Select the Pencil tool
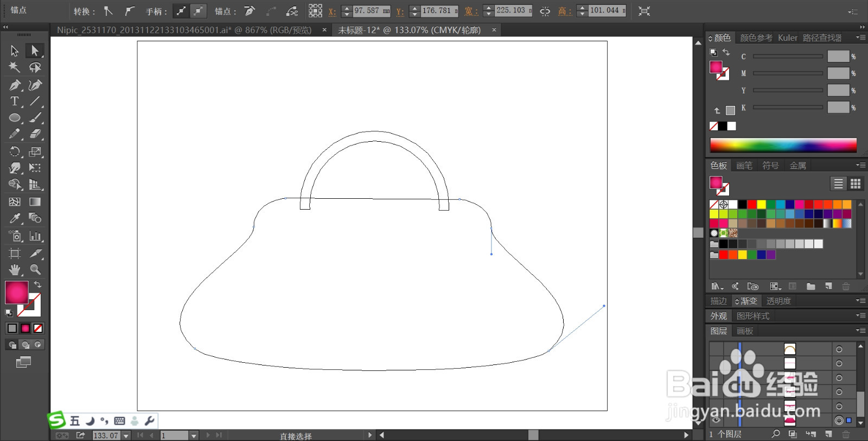The height and width of the screenshot is (441, 868). click(15, 134)
